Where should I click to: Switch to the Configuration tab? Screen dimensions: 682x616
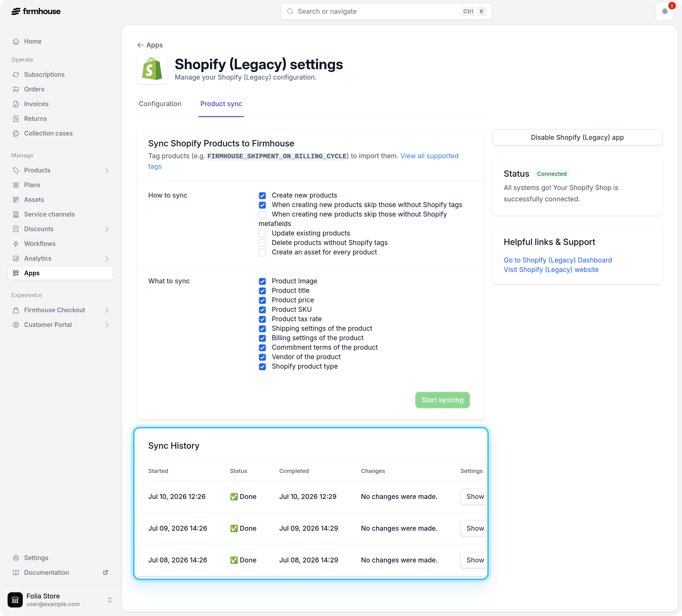pos(160,104)
